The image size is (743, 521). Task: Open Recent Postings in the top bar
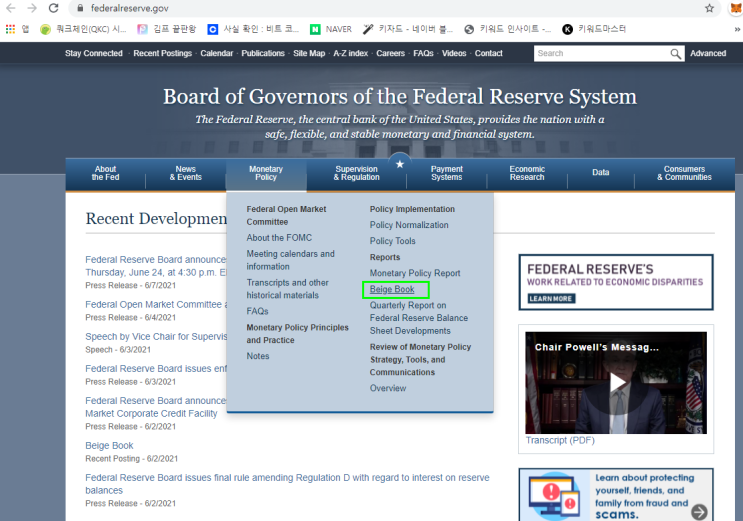[163, 54]
